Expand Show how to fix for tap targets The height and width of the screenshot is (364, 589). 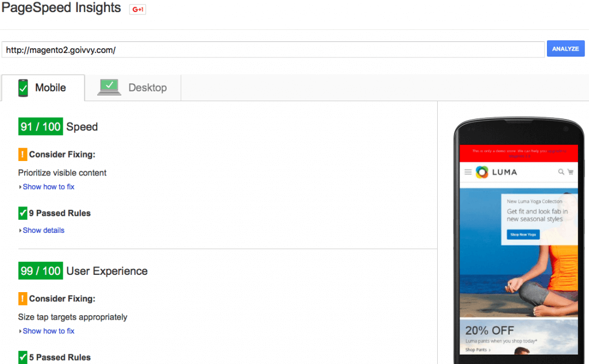[48, 331]
